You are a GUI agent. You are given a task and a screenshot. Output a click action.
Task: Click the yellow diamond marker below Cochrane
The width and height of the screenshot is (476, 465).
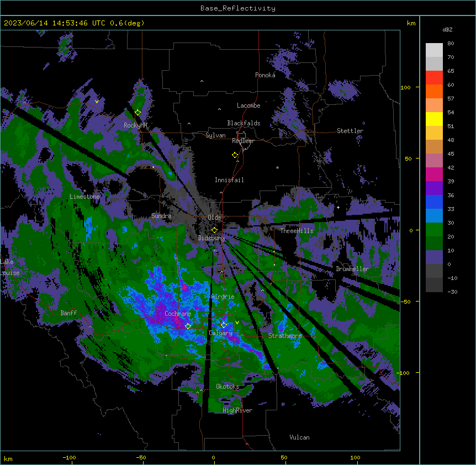point(188,326)
